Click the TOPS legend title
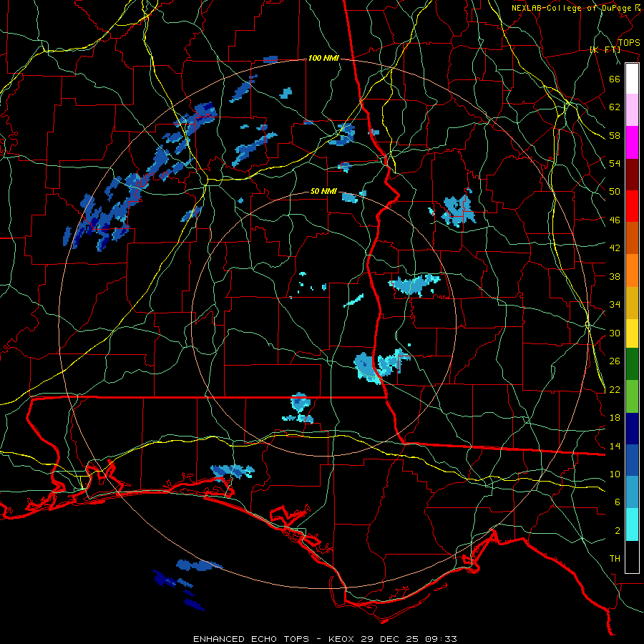644x644 pixels. point(629,42)
